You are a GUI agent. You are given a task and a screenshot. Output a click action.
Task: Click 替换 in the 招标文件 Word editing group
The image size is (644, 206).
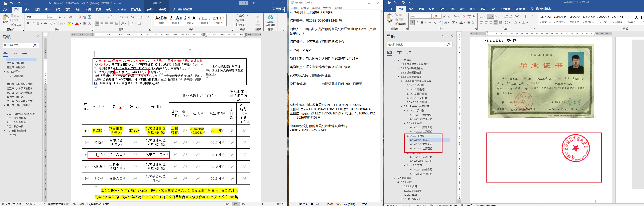(240, 20)
